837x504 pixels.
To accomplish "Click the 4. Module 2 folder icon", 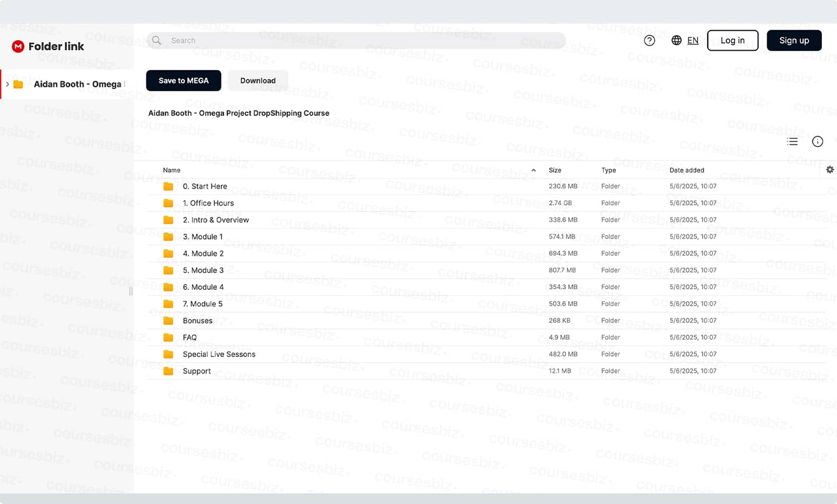I will 168,253.
